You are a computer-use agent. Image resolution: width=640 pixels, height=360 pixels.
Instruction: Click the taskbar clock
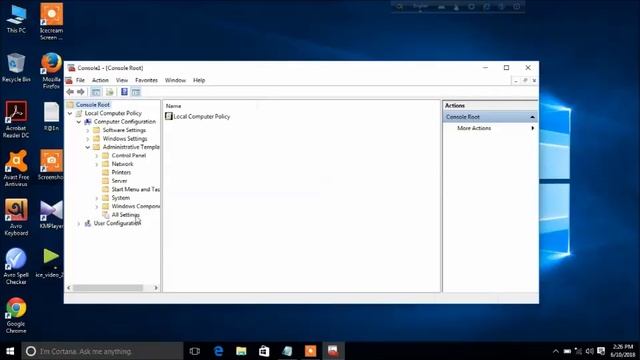pyautogui.click(x=623, y=351)
